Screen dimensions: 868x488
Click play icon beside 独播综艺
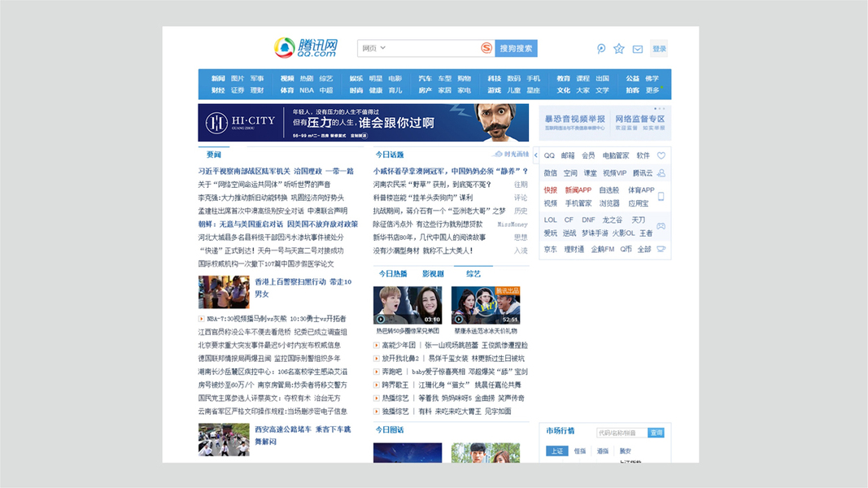[377, 412]
